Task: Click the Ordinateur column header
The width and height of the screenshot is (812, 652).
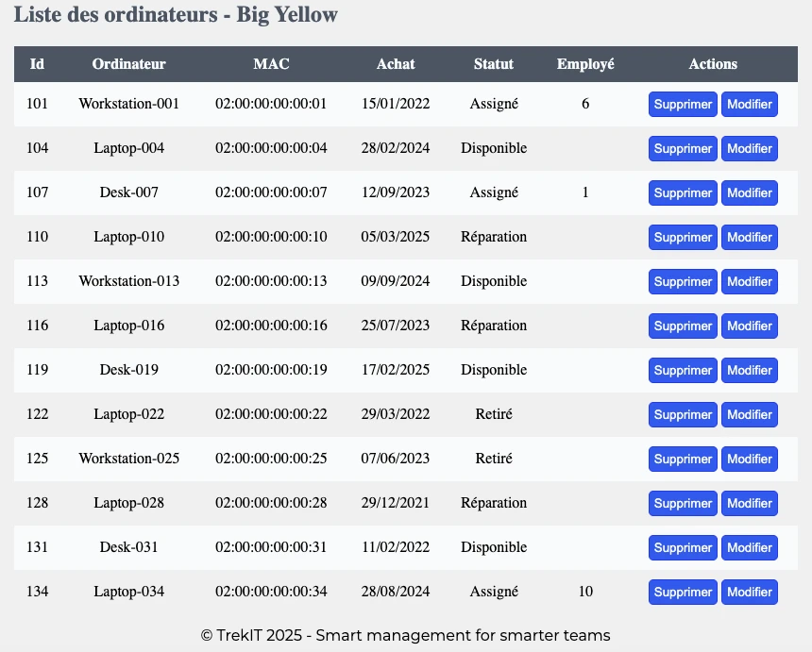Action: [x=129, y=63]
